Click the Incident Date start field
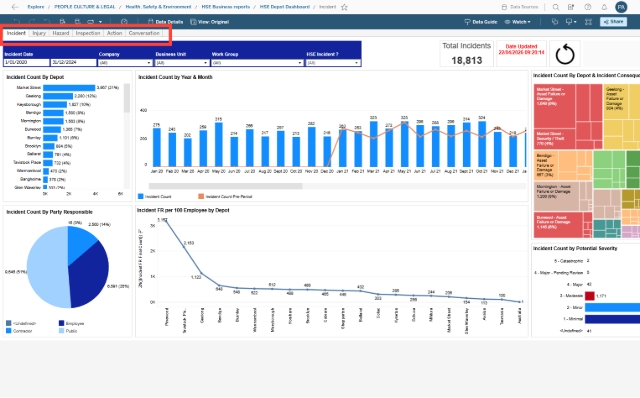The width and height of the screenshot is (640, 398). point(27,63)
